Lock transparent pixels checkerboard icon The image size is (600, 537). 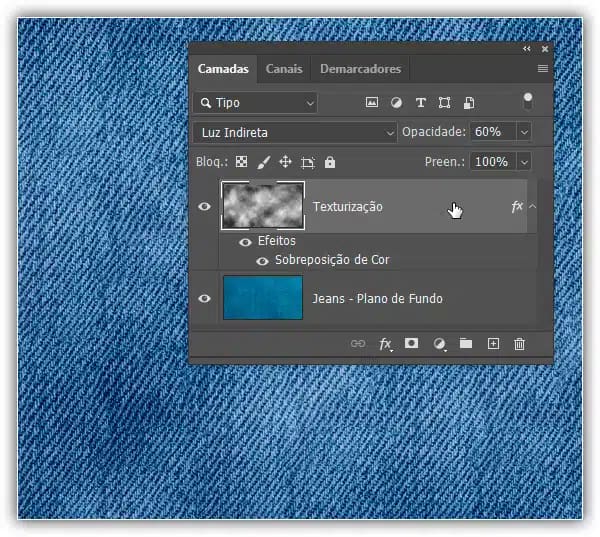point(241,162)
